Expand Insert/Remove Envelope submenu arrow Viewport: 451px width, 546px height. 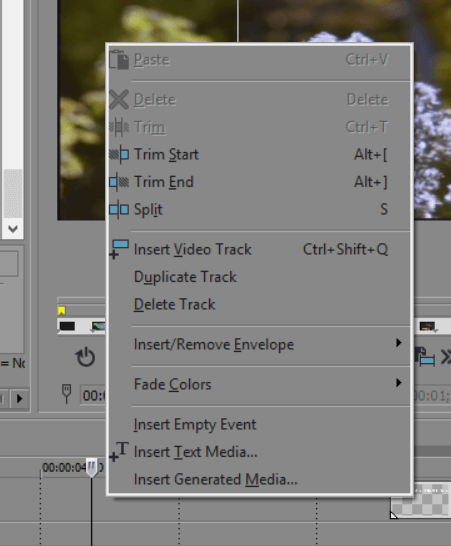399,343
